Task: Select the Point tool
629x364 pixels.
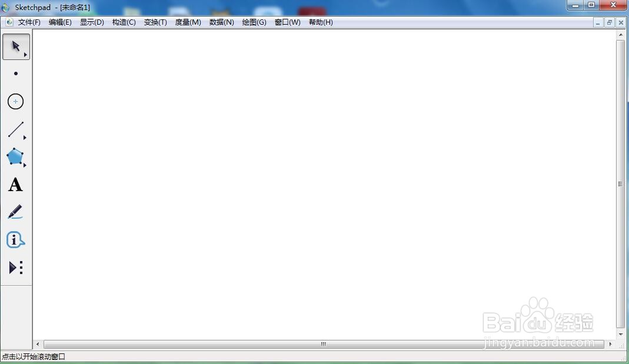Action: 16,74
